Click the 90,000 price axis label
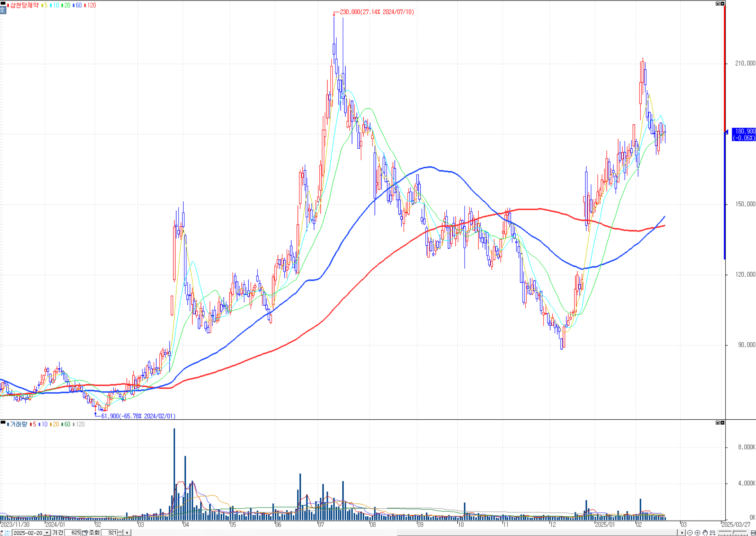756x536 pixels. (x=746, y=345)
